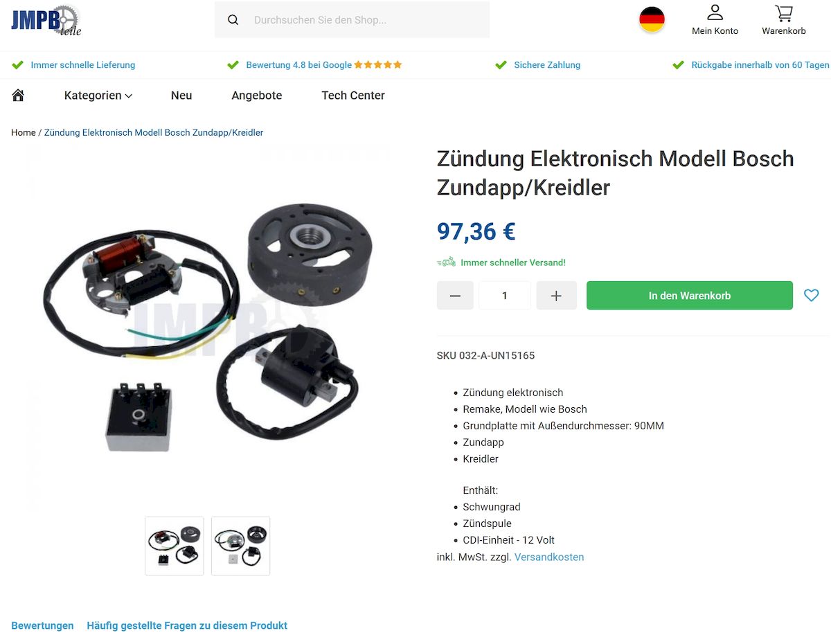
Task: Open Häufig gestellte Fragen tab
Action: 187,625
